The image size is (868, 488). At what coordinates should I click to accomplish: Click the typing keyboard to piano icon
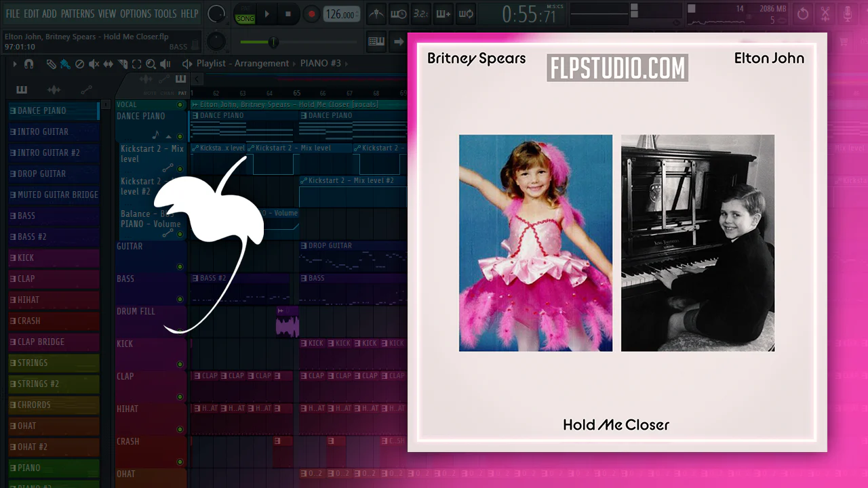coord(376,41)
